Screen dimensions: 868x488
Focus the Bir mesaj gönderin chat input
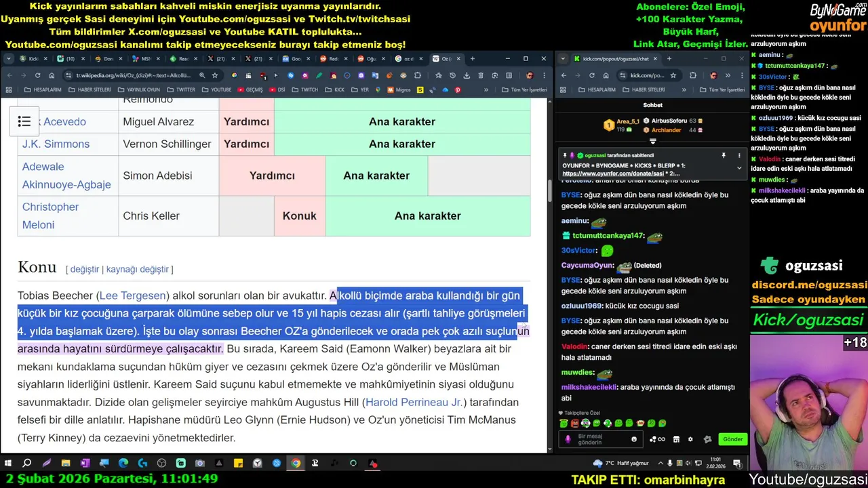click(x=602, y=439)
